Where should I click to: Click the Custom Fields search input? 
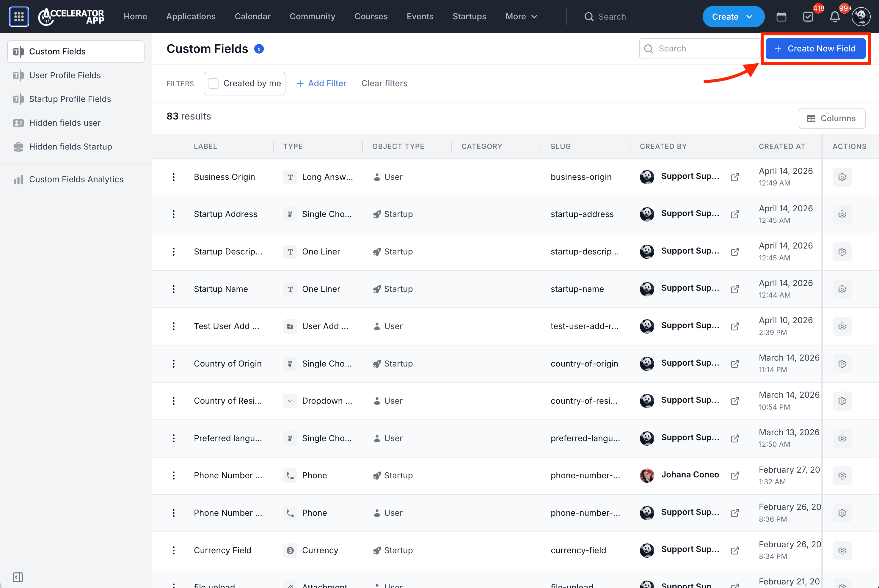[x=699, y=48]
